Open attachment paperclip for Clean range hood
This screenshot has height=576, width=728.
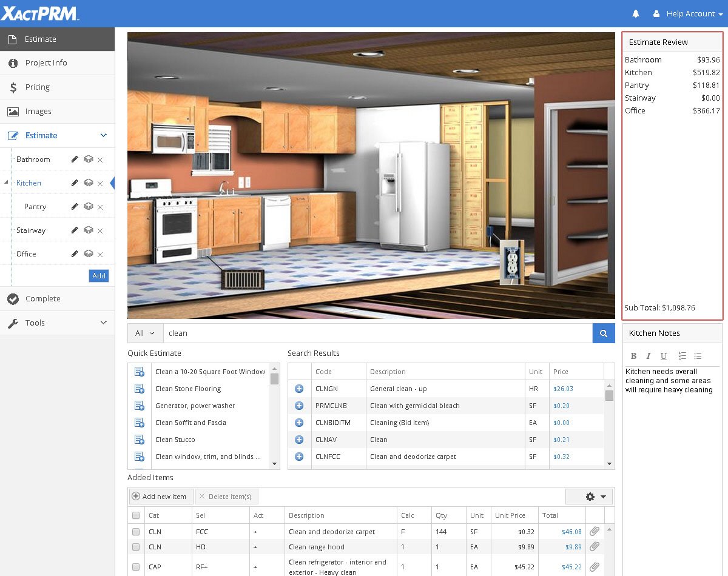point(595,547)
